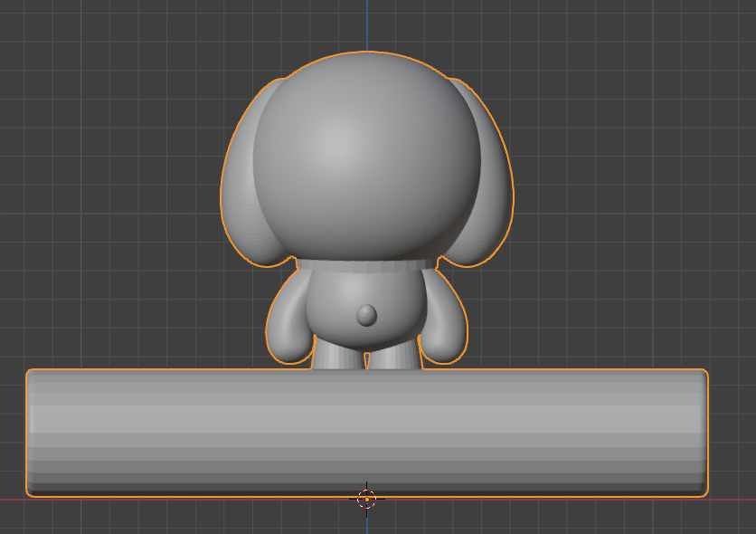This screenshot has height=534, width=756.
Task: Click the blue Z axis line above the head
Action: pos(367,23)
